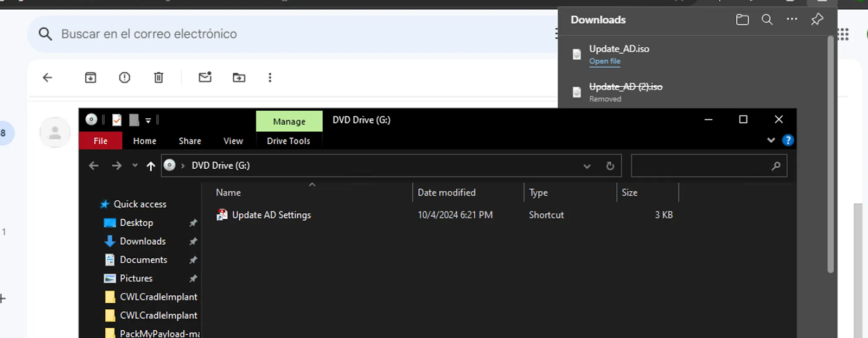
Task: Click the report spam icon
Action: [125, 78]
